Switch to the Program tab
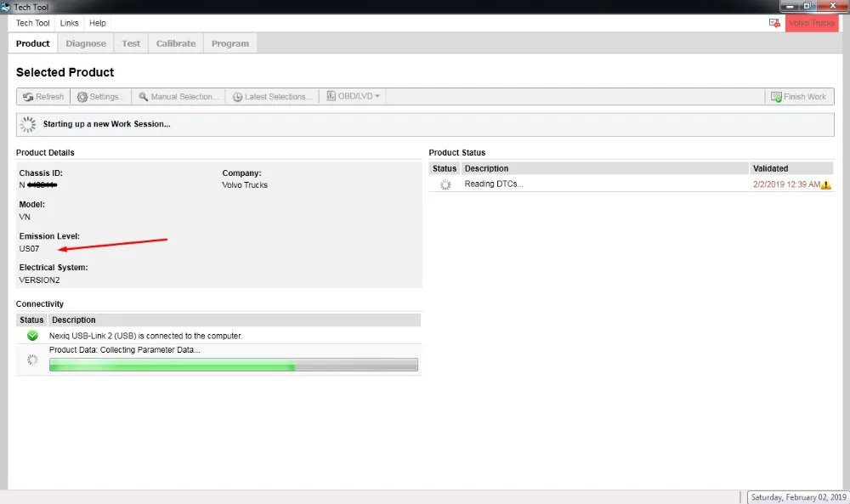The width and height of the screenshot is (850, 504). 230,43
